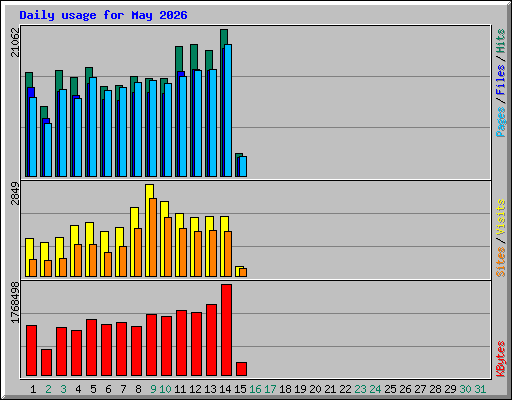Click day 22 on the x-axis

345,389
